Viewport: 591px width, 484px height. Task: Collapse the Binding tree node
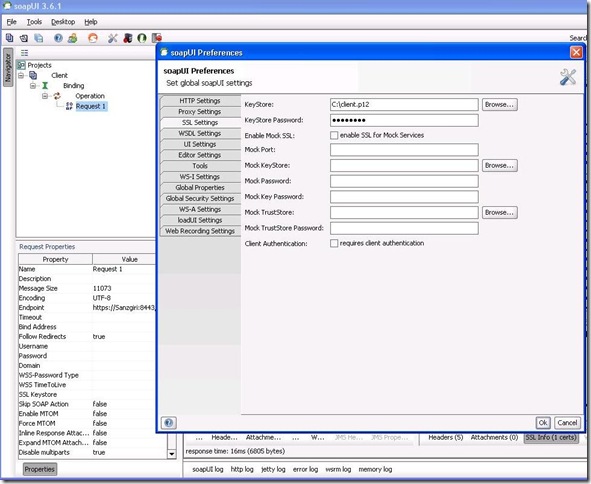33,86
